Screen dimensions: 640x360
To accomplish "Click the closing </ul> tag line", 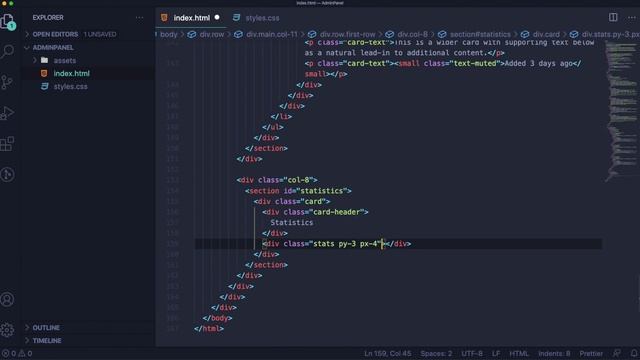I will (273, 127).
